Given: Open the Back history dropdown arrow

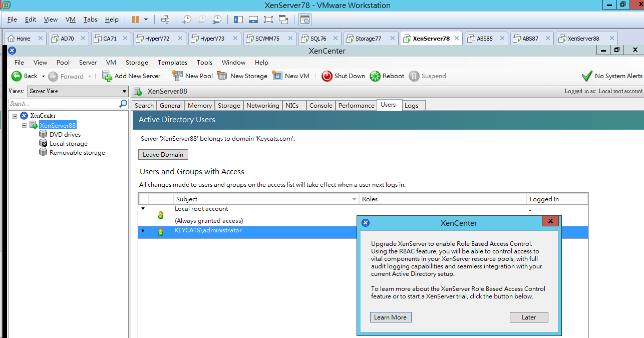Looking at the screenshot, I should point(43,77).
